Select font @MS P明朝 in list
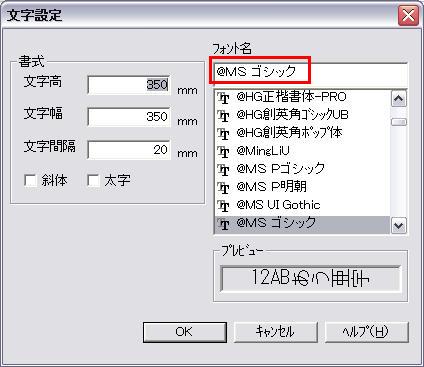Viewport: 424px width, 367px height. [303, 187]
